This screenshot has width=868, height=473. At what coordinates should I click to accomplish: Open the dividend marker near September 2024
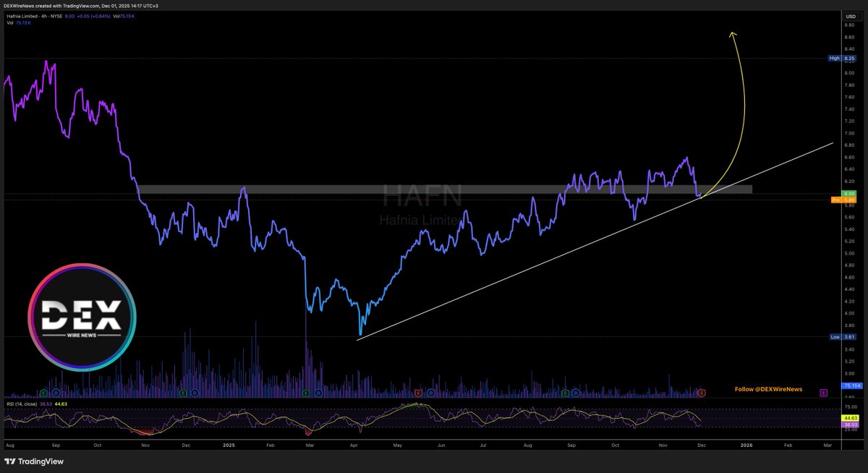click(x=56, y=393)
